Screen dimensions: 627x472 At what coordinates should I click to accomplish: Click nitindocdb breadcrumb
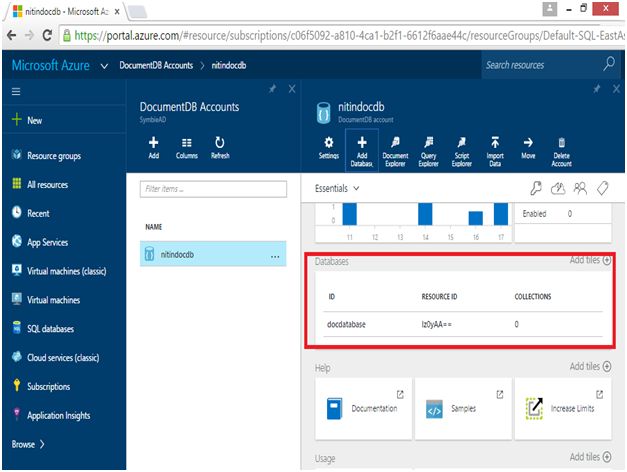tap(229, 65)
